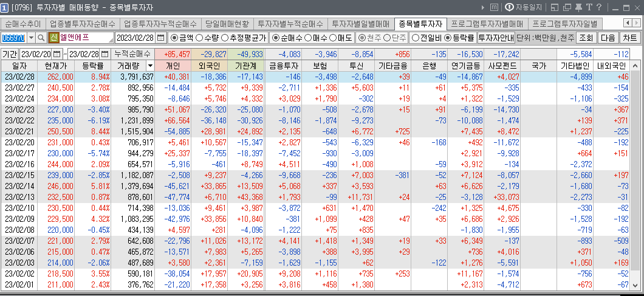Click the font size T icon
The width and height of the screenshot is (644, 296).
[588, 7]
